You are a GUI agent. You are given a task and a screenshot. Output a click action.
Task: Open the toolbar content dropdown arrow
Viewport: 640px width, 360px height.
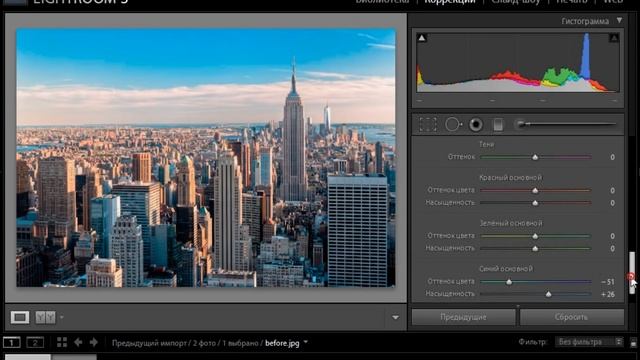click(x=395, y=318)
